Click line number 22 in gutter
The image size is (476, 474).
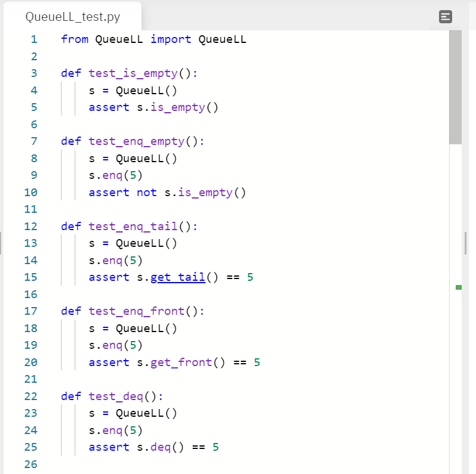30,396
